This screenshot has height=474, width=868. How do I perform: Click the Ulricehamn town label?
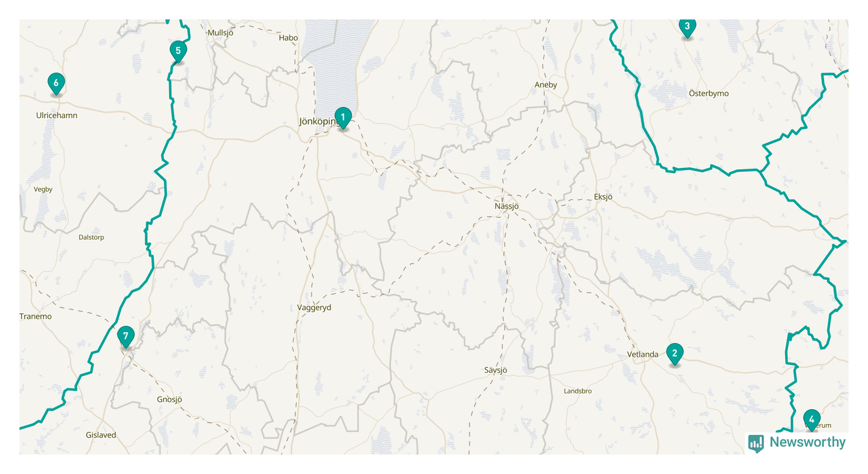point(56,115)
